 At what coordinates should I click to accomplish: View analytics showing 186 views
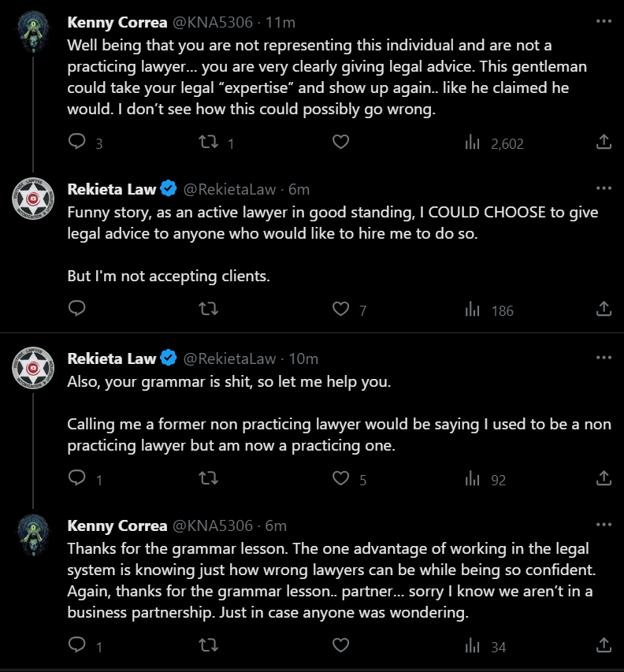[x=489, y=310]
